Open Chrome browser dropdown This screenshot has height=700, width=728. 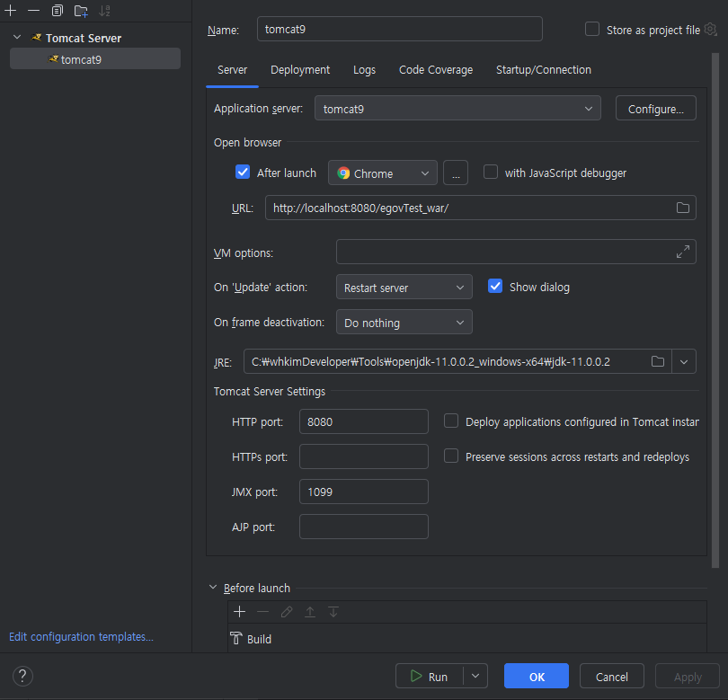[383, 173]
